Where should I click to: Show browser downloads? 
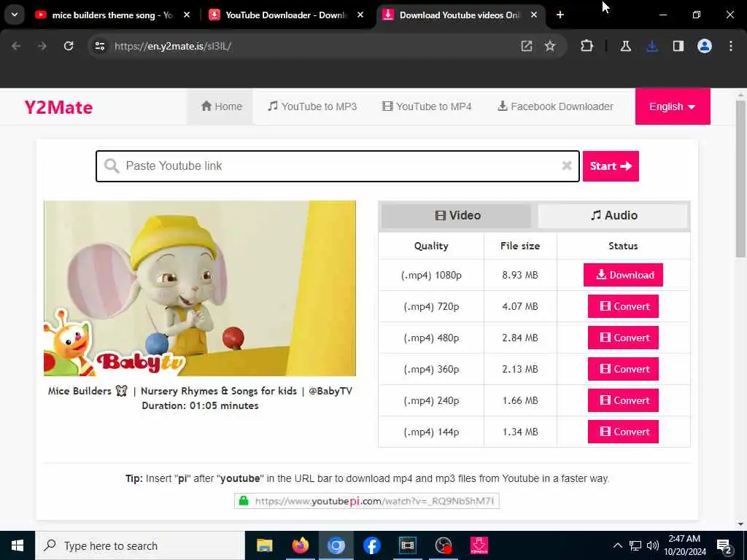click(x=651, y=46)
